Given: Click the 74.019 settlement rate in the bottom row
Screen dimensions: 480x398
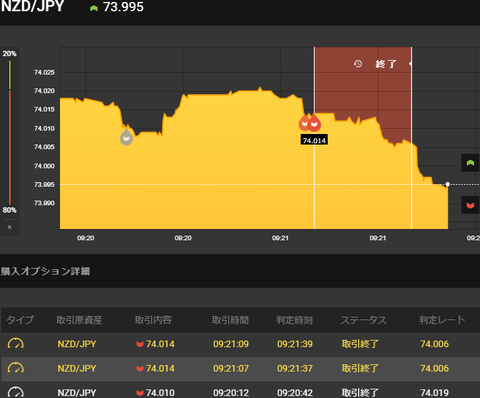Looking at the screenshot, I should pyautogui.click(x=434, y=393).
